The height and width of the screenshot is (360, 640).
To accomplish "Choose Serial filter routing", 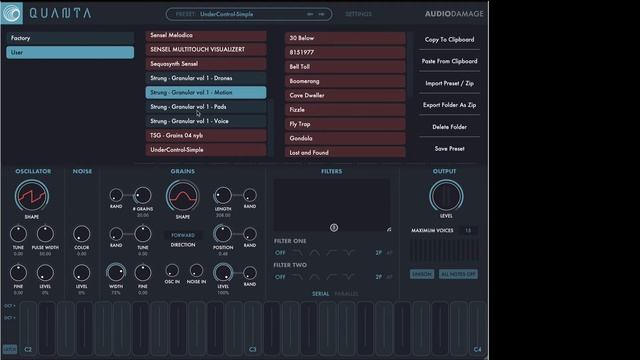I will [320, 293].
